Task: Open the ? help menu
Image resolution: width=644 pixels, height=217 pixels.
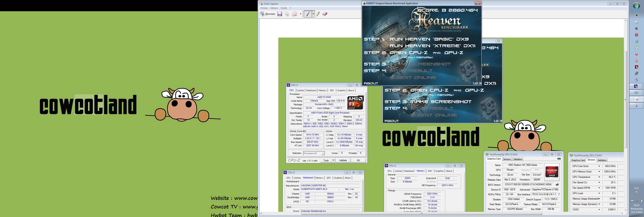Action: coord(290,8)
